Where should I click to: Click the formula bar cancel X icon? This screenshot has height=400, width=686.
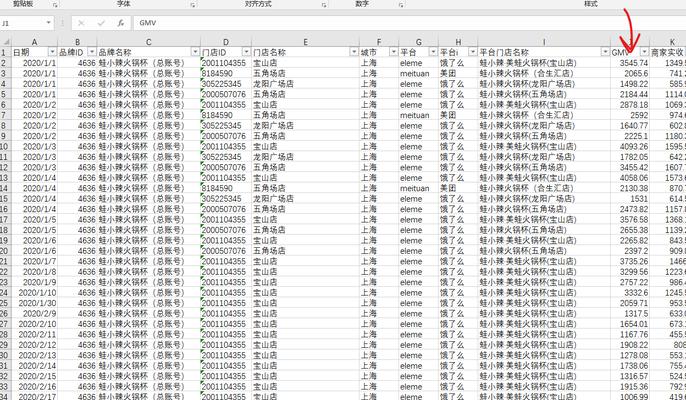click(x=81, y=23)
